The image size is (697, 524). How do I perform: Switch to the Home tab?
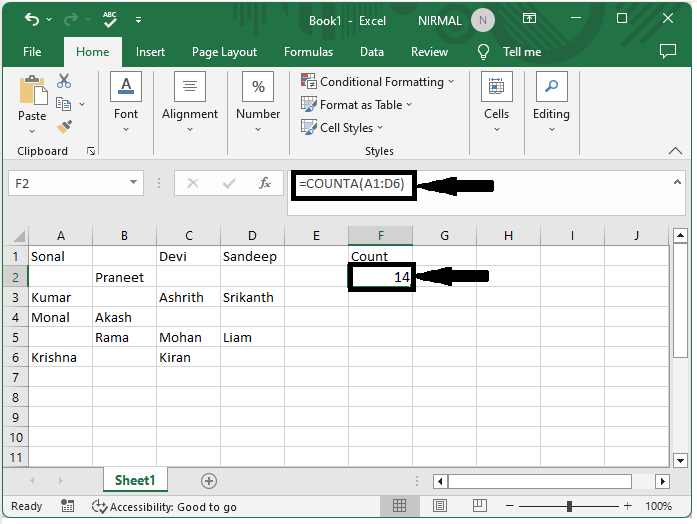(x=92, y=52)
